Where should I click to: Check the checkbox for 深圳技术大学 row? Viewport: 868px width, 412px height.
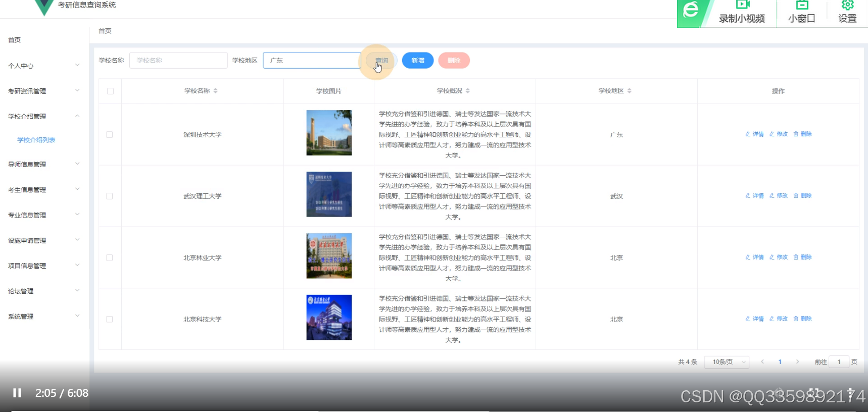tap(110, 135)
